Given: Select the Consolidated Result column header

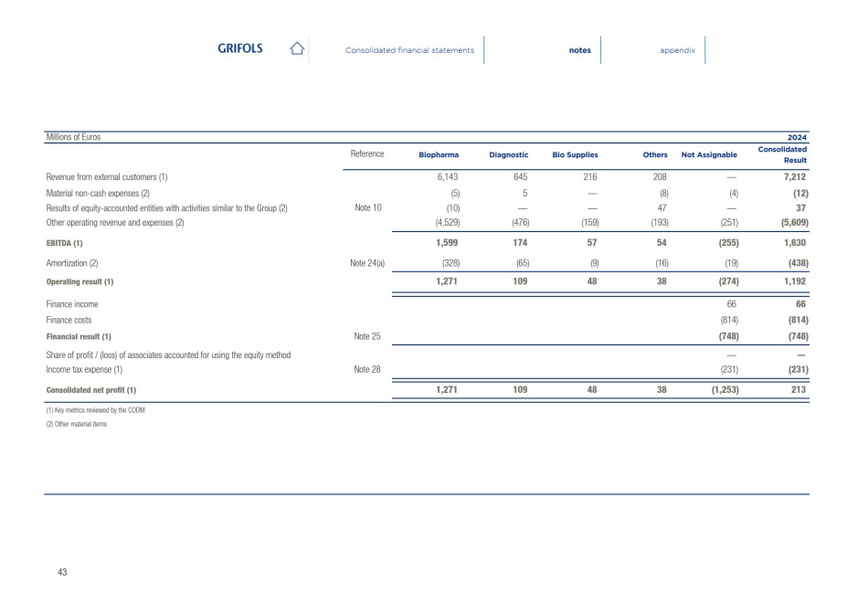Looking at the screenshot, I should pyautogui.click(x=782, y=154).
